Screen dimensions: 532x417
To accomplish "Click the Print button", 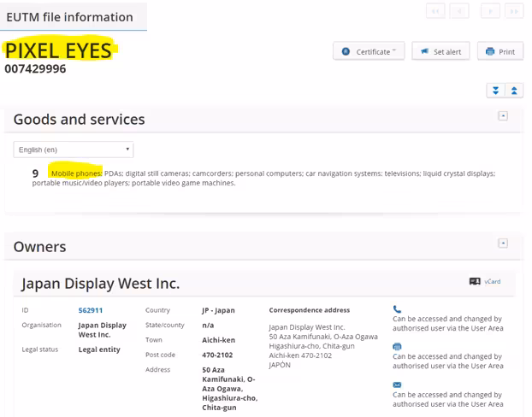I will point(500,51).
